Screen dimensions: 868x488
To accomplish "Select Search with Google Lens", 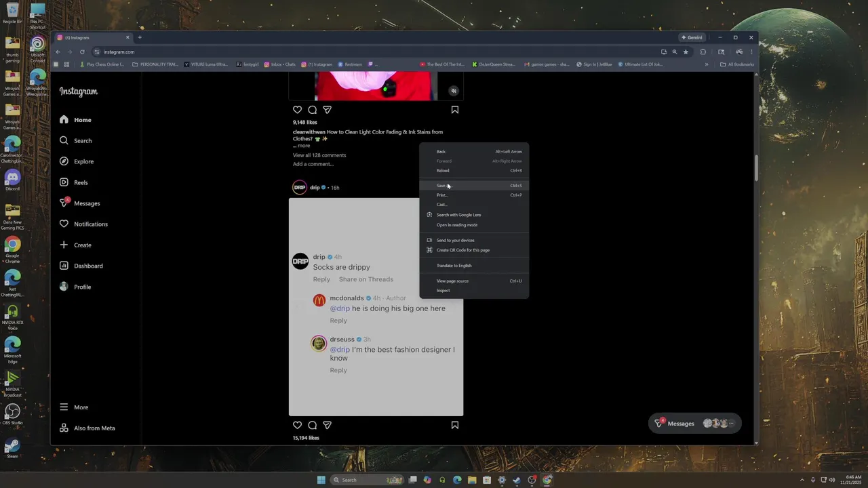I will [x=474, y=215].
